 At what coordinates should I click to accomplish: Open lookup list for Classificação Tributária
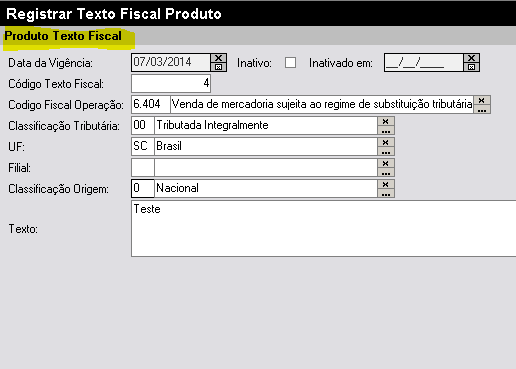tap(386, 130)
